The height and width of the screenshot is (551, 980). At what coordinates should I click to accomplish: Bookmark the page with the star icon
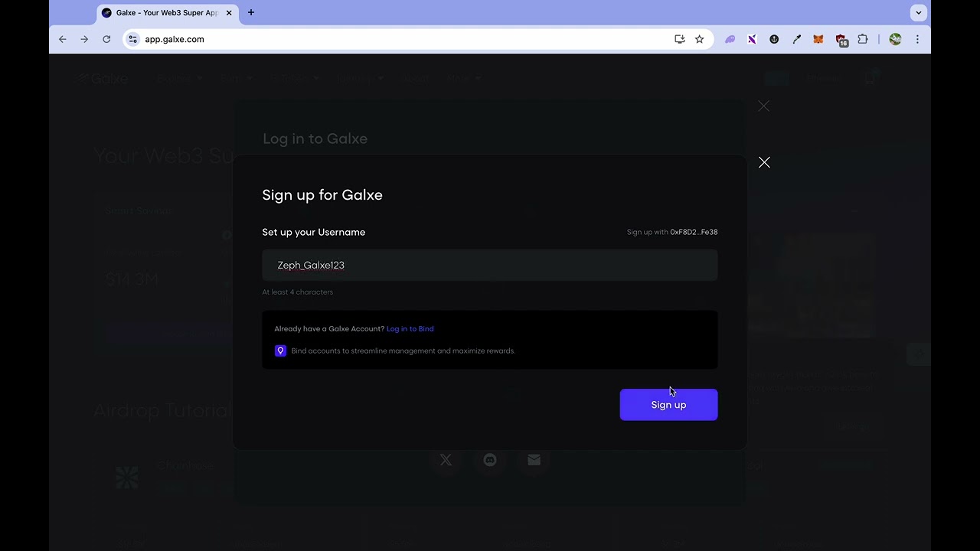point(699,39)
